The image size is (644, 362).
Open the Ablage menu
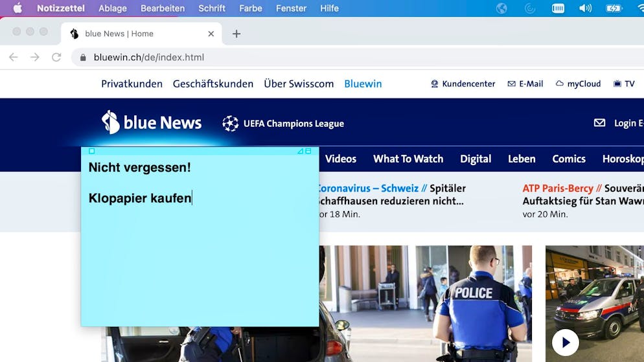[x=113, y=8]
